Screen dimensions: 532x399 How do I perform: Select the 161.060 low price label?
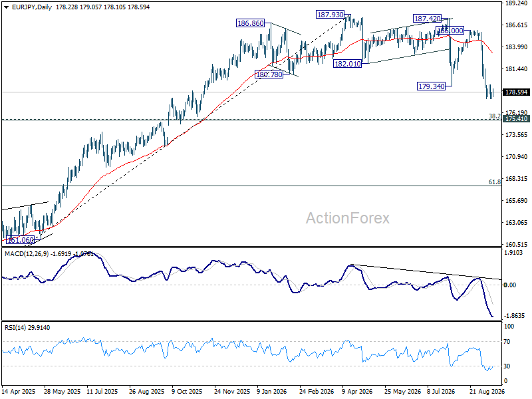21,240
